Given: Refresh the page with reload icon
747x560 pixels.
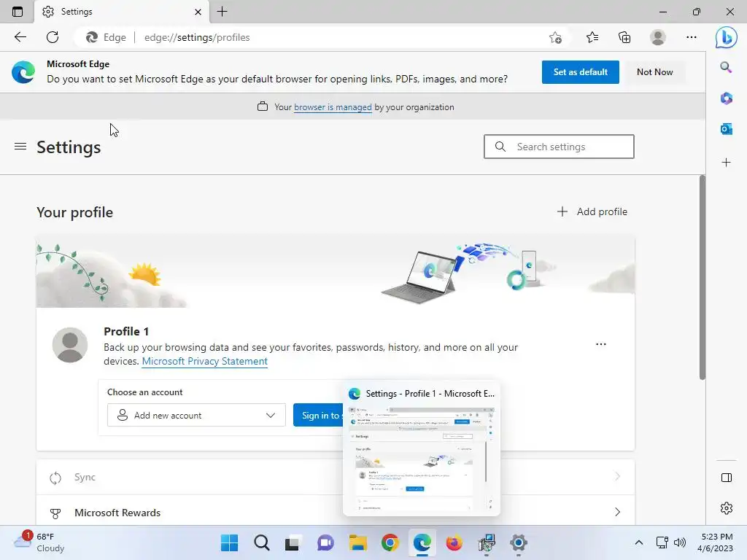Looking at the screenshot, I should 53,37.
